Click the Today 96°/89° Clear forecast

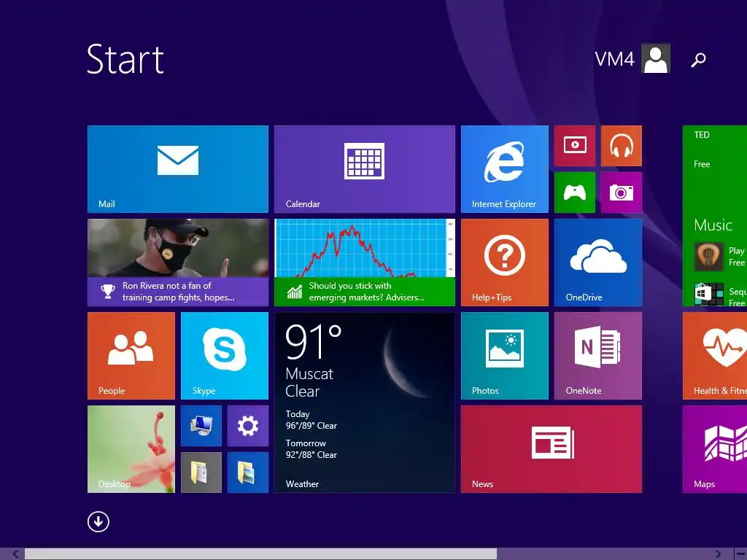click(x=311, y=420)
